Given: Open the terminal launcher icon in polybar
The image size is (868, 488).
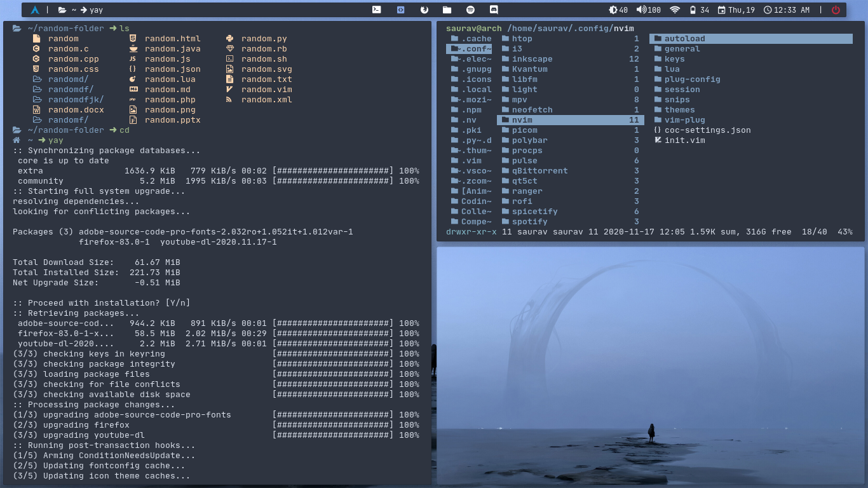Looking at the screenshot, I should pyautogui.click(x=377, y=10).
